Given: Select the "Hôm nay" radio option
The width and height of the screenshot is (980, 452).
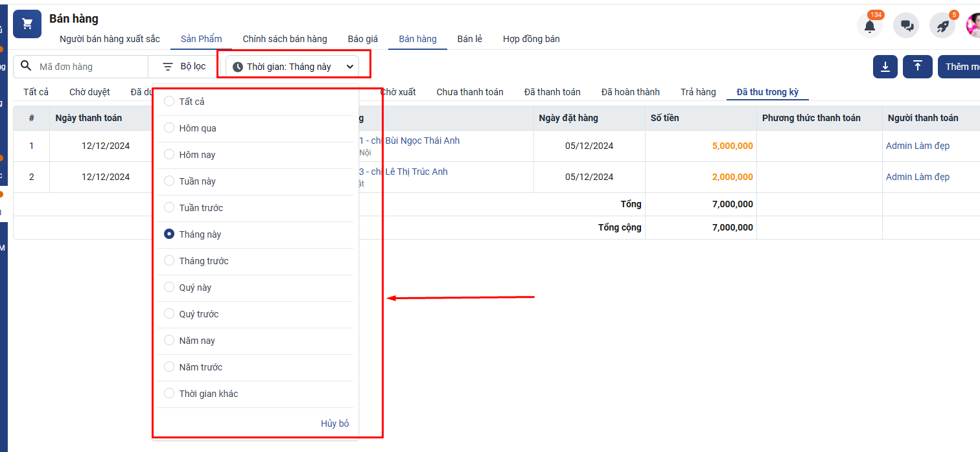Looking at the screenshot, I should pos(169,155).
